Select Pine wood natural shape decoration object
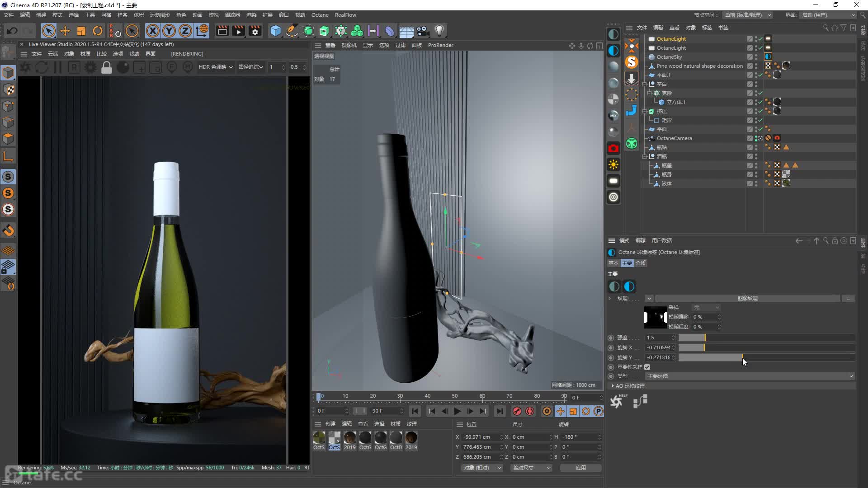This screenshot has height=488, width=868. coord(699,66)
